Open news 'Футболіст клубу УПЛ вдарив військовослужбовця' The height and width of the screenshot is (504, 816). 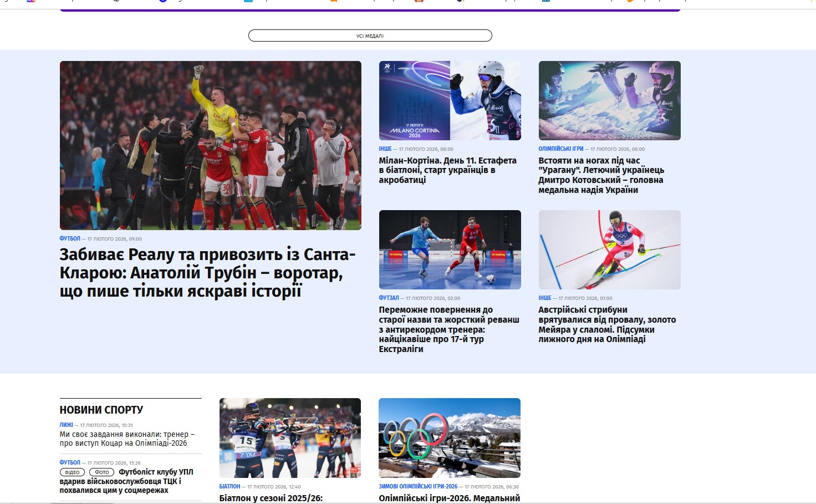click(127, 481)
